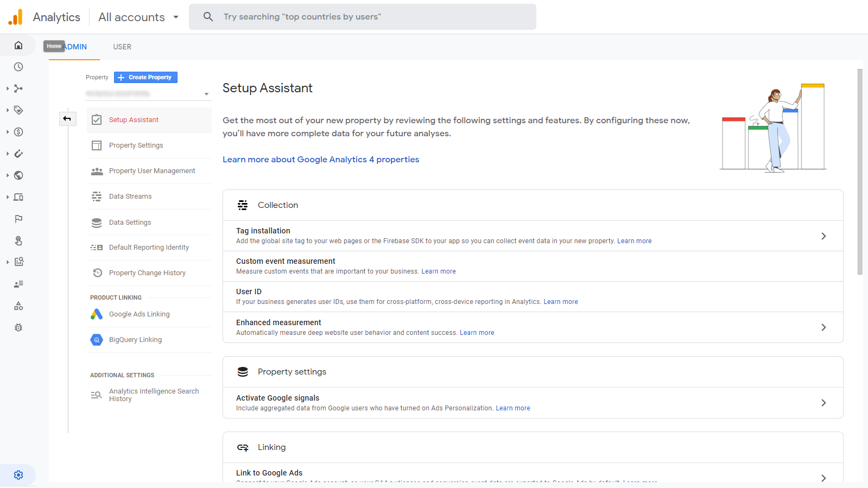
Task: Open the DebugView bug icon in sidebar
Action: (18, 327)
